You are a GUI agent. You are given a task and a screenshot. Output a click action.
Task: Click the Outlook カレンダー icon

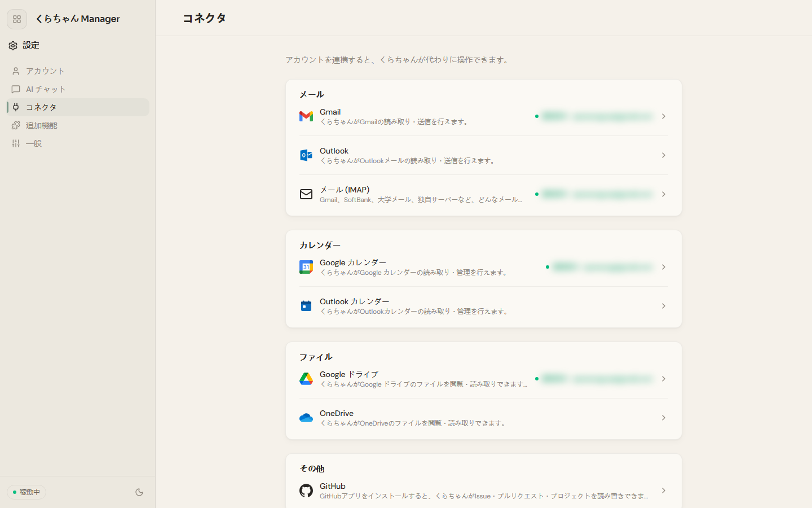(x=306, y=306)
